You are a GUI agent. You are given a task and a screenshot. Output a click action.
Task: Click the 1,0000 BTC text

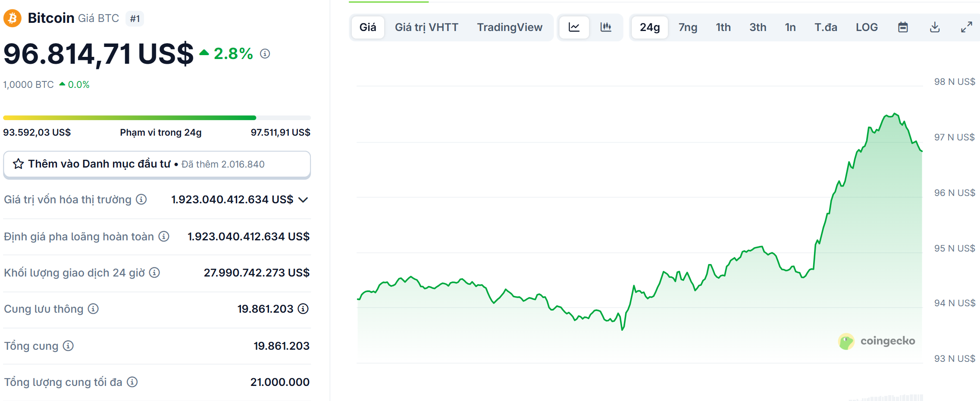click(x=28, y=84)
